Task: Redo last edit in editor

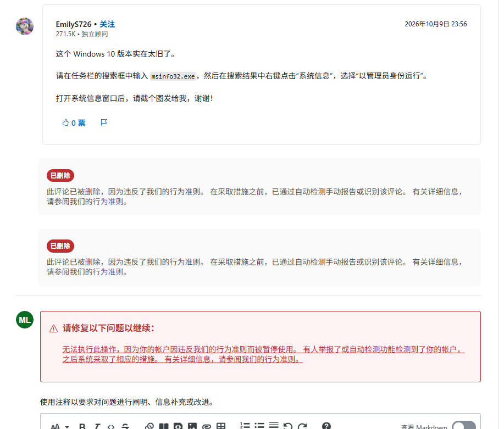Action: (x=302, y=426)
